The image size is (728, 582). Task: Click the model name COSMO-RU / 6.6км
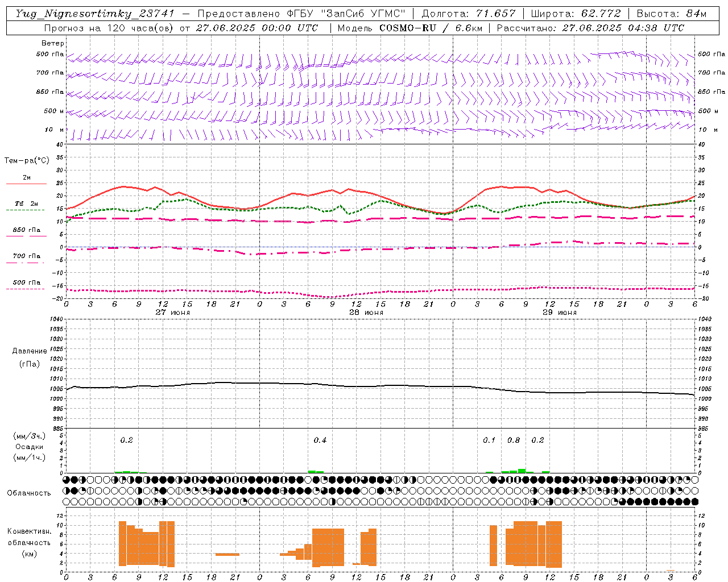[431, 28]
